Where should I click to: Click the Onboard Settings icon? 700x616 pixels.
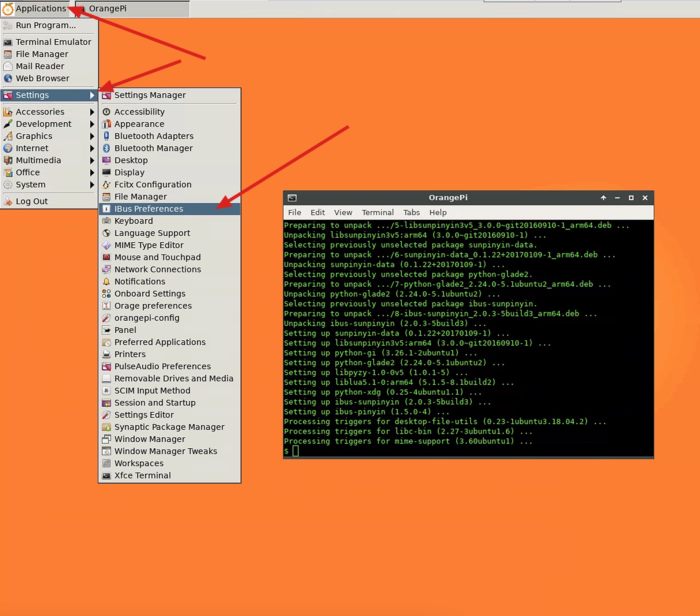[106, 294]
